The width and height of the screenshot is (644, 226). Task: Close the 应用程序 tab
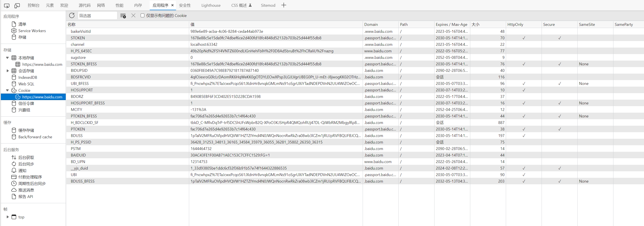coord(172,5)
